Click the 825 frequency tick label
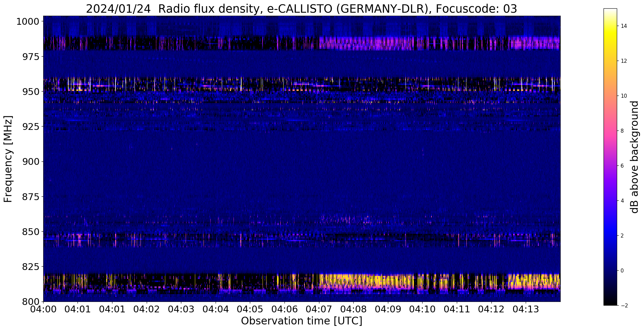 click(x=31, y=267)
